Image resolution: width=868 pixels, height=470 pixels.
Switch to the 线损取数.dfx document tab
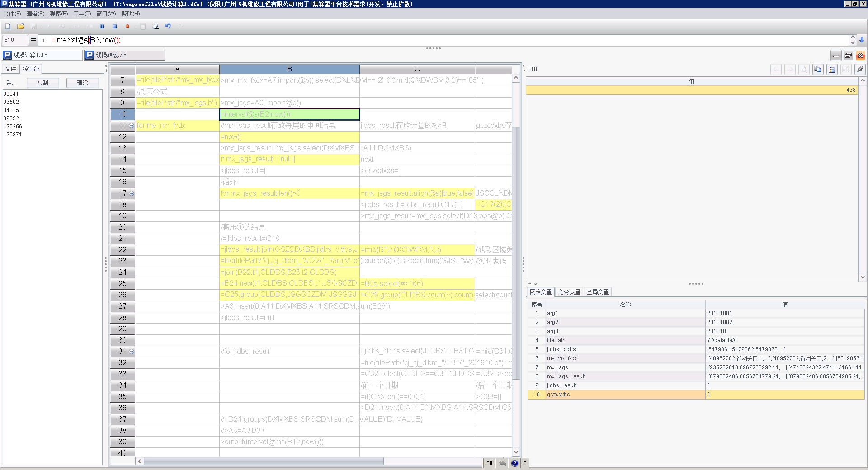coord(124,55)
